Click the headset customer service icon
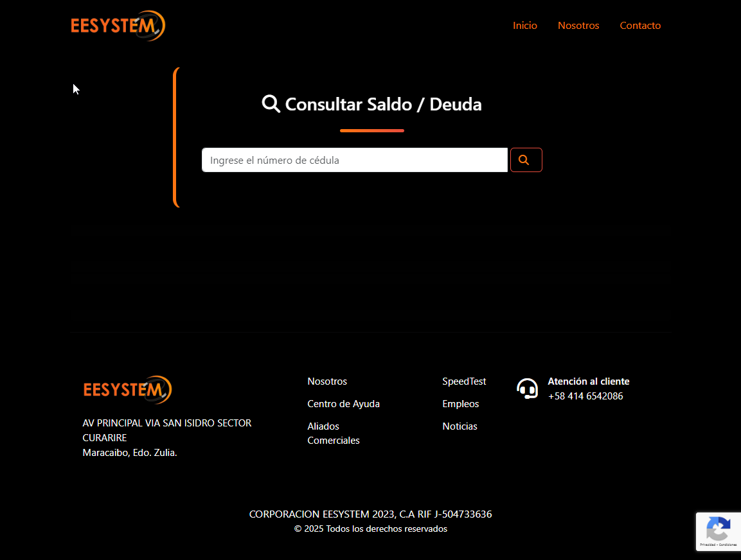Image resolution: width=741 pixels, height=560 pixels. (527, 389)
